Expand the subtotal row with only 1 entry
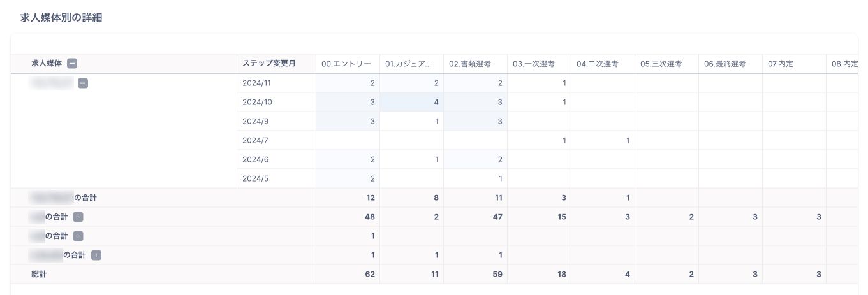This screenshot has width=868, height=295. 78,236
